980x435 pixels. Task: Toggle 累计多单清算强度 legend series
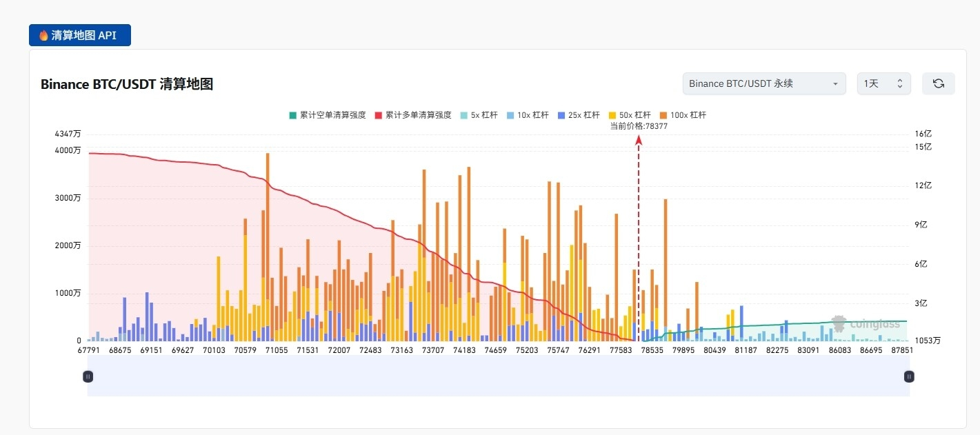coord(413,115)
